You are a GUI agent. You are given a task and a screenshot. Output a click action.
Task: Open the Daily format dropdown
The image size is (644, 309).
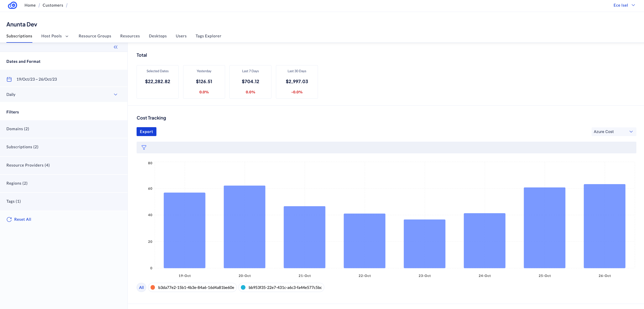62,95
